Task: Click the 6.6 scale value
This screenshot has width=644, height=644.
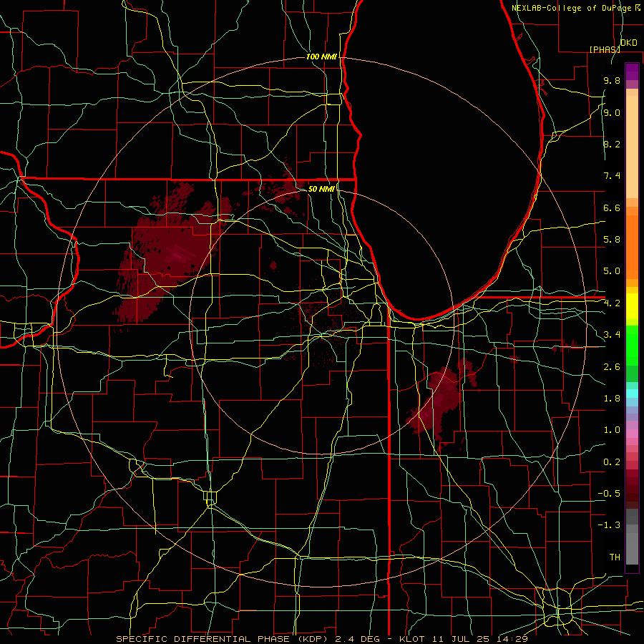Action: (x=612, y=208)
